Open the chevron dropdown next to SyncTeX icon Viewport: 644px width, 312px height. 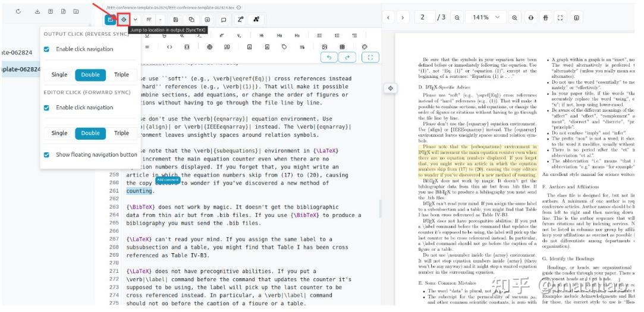click(x=135, y=19)
